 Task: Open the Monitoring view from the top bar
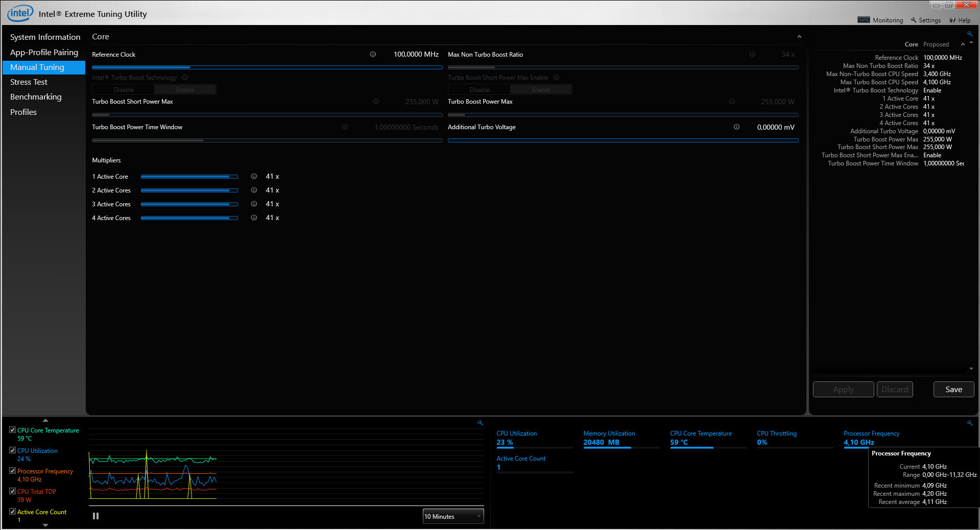(x=880, y=20)
